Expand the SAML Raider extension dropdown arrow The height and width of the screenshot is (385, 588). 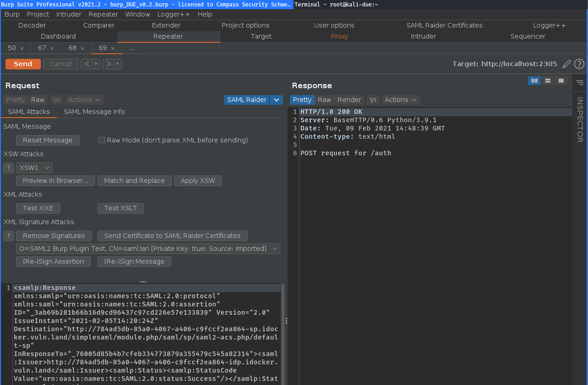[x=276, y=100]
